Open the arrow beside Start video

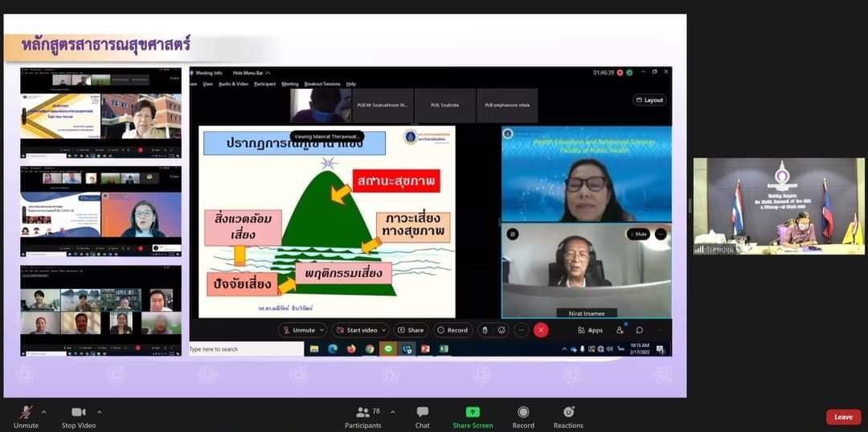coord(383,330)
